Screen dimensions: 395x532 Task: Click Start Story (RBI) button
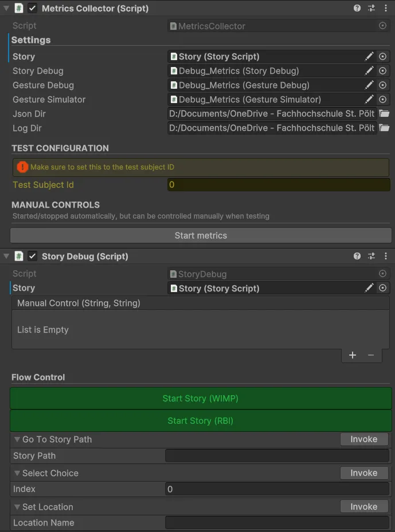(201, 421)
